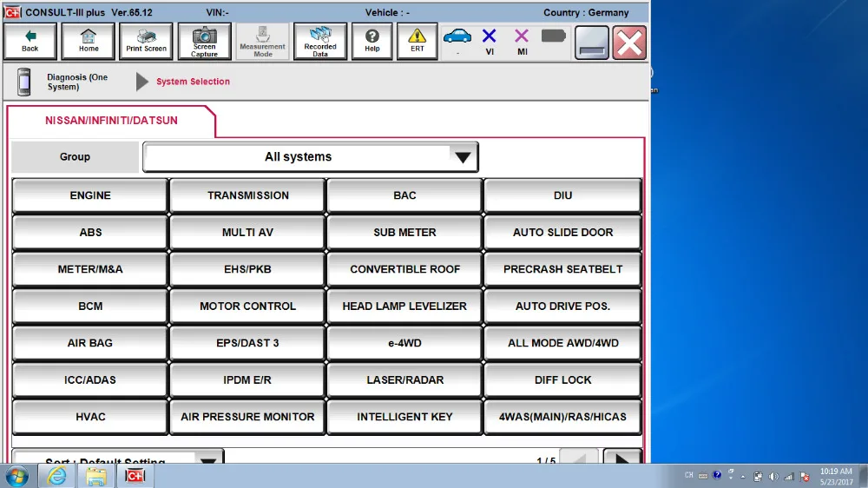Open the All systems group dropdown

(x=311, y=157)
